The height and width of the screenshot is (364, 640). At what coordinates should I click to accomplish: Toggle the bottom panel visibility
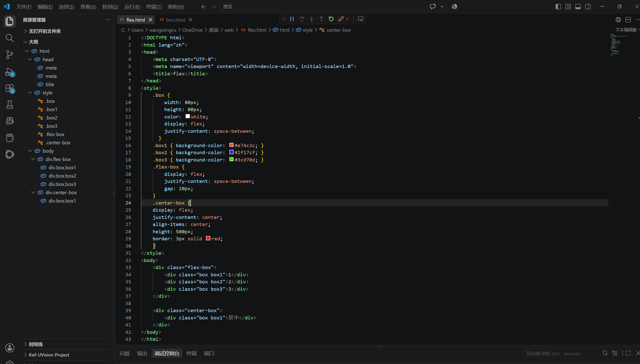point(578,7)
